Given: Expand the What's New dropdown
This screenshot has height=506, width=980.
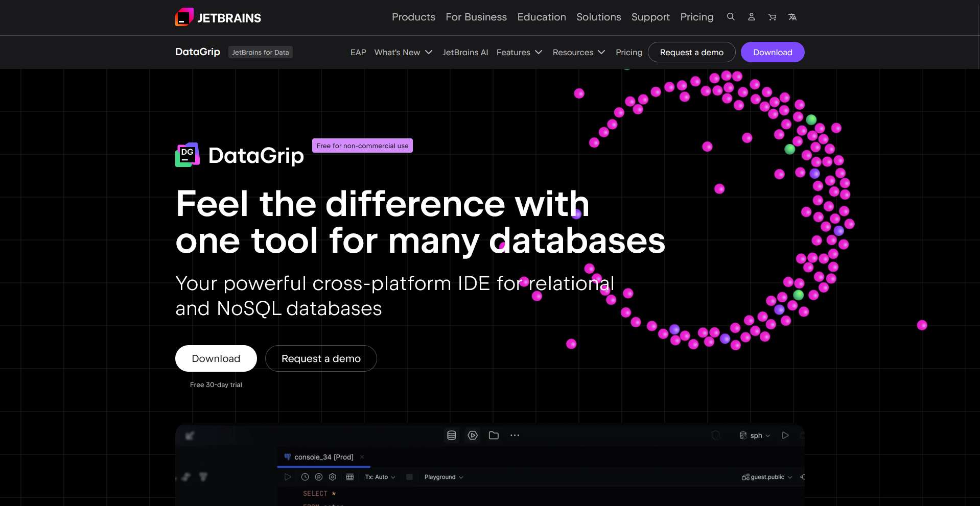Looking at the screenshot, I should click(403, 52).
